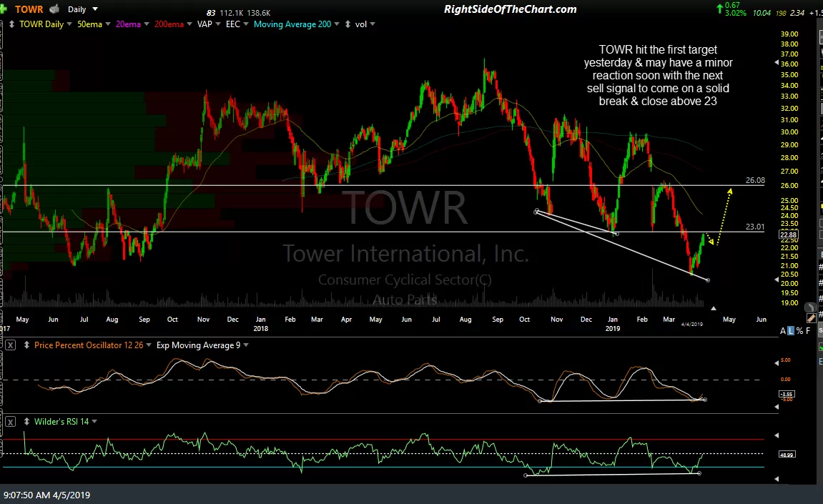Image resolution: width=823 pixels, height=504 pixels.
Task: Click the 3.02% percent change value
Action: tap(735, 13)
